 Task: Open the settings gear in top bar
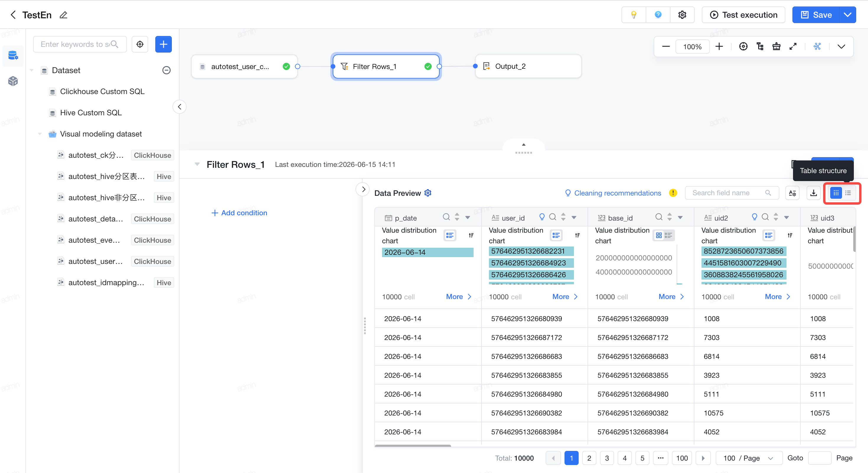(682, 15)
